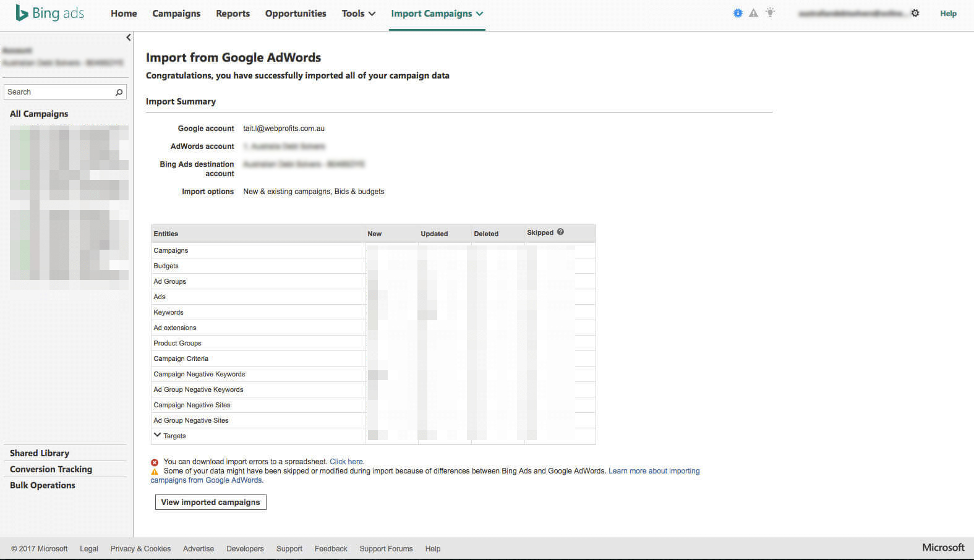974x560 pixels.
Task: Click the Ads row in table
Action: click(373, 297)
